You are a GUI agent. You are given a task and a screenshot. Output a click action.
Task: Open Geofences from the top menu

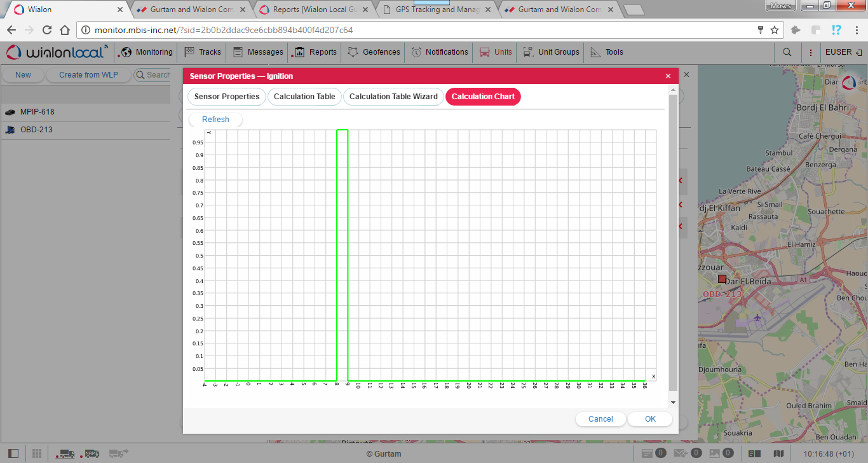click(374, 52)
